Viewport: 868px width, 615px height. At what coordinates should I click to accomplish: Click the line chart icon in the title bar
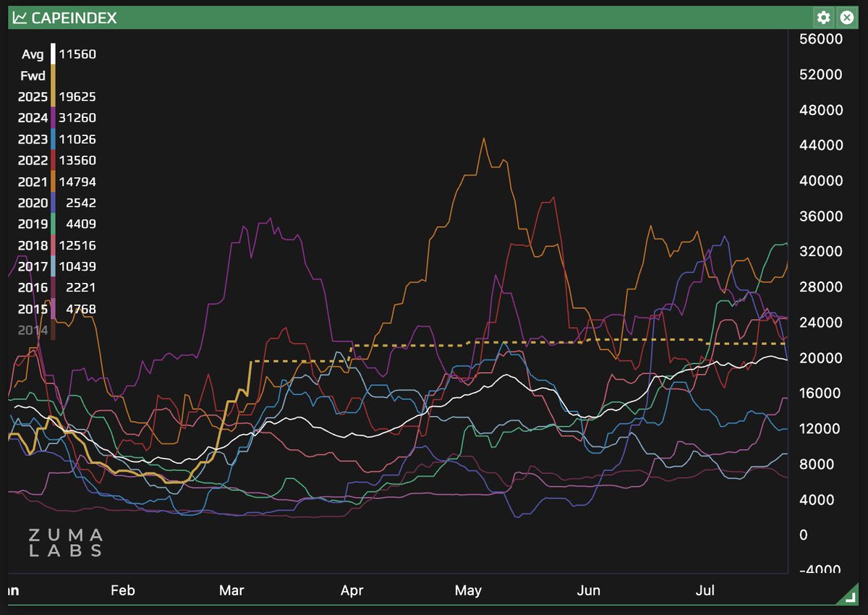pos(20,17)
